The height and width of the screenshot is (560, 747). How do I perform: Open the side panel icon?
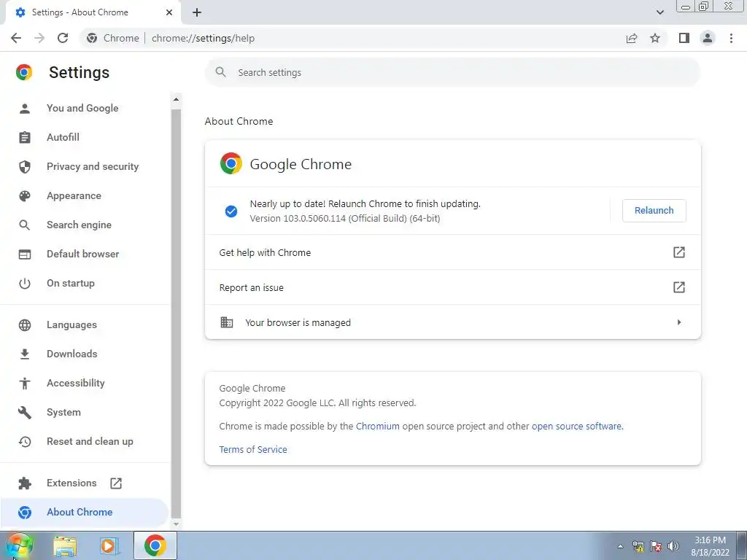[x=684, y=38]
